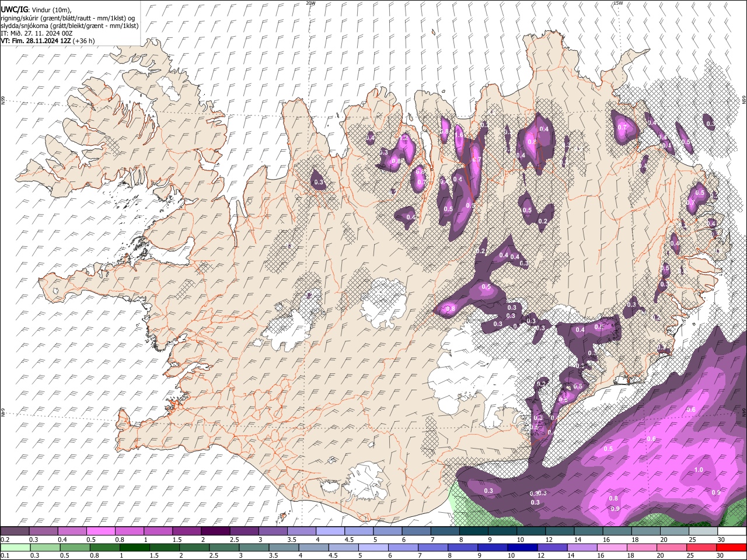Click the "0.2" legend scale label
The image size is (747, 560).
(5, 540)
